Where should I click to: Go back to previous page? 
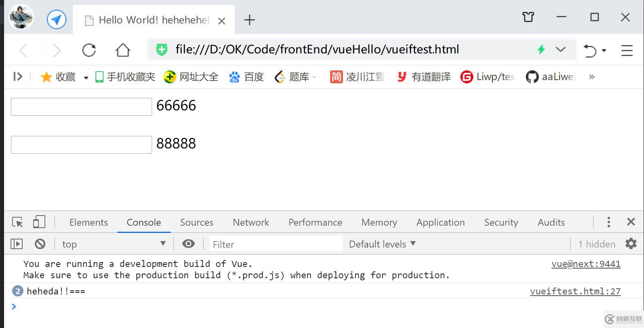pos(24,51)
